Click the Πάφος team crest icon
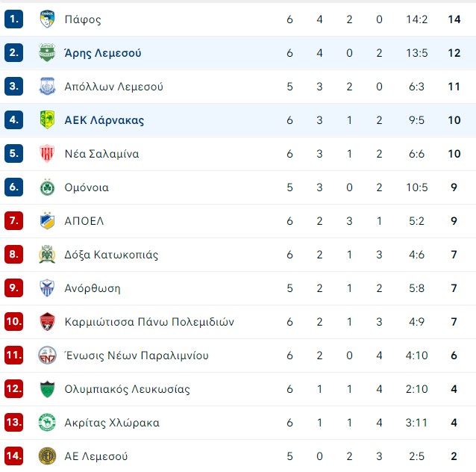The height and width of the screenshot is (472, 476). [47, 19]
